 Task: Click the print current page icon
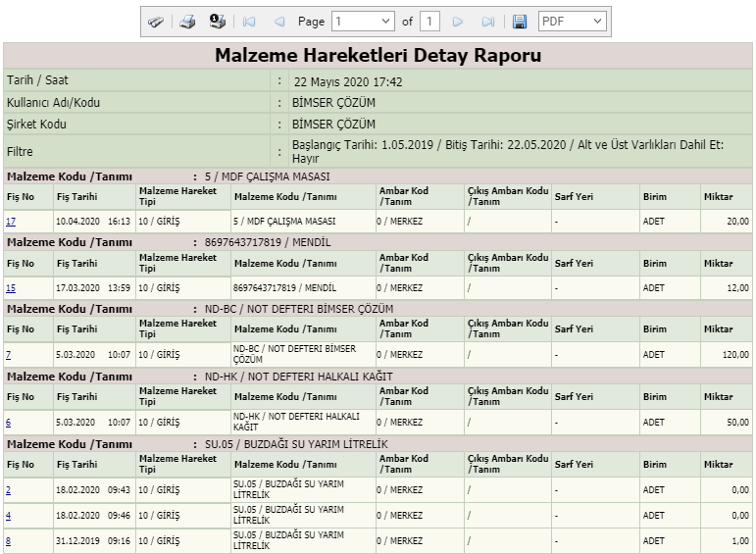(x=217, y=22)
